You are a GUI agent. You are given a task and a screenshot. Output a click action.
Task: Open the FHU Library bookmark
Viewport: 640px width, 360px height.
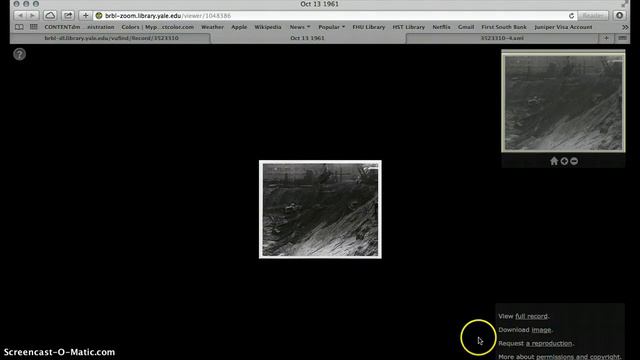(369, 27)
